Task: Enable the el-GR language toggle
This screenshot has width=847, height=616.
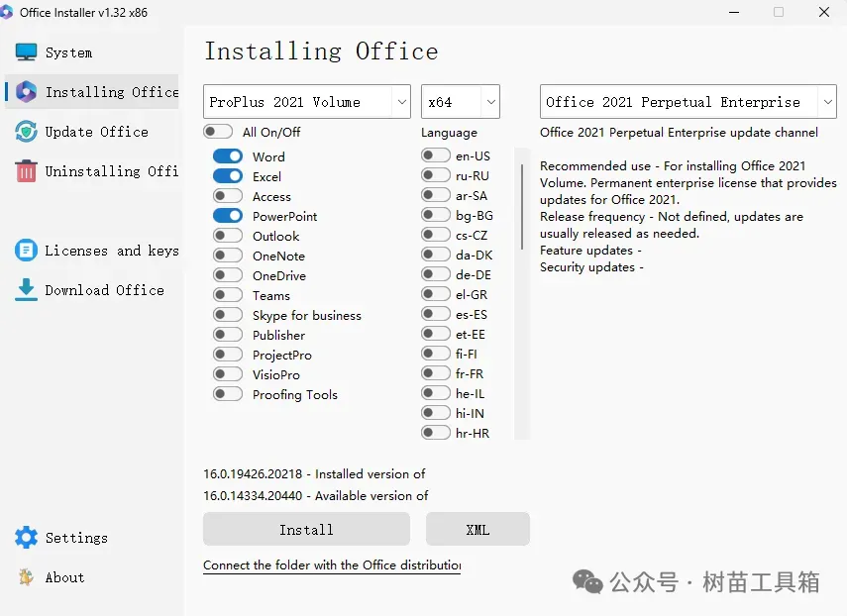Action: pyautogui.click(x=435, y=294)
